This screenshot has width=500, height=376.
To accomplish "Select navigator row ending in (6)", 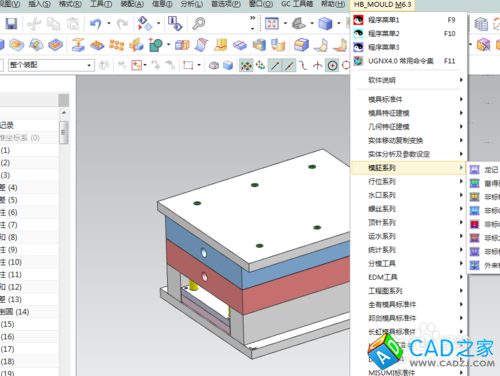I will pyautogui.click(x=29, y=213).
